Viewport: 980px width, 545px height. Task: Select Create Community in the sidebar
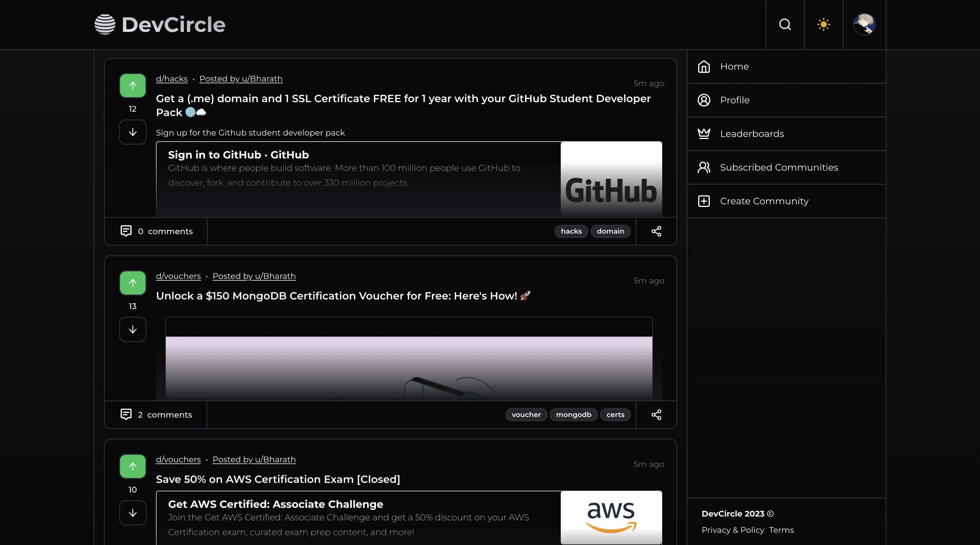point(786,201)
